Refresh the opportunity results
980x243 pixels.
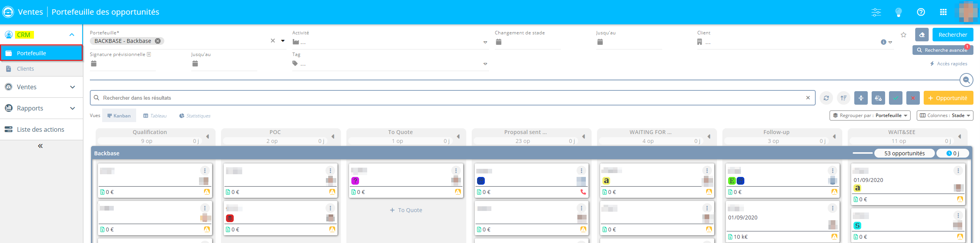click(826, 98)
